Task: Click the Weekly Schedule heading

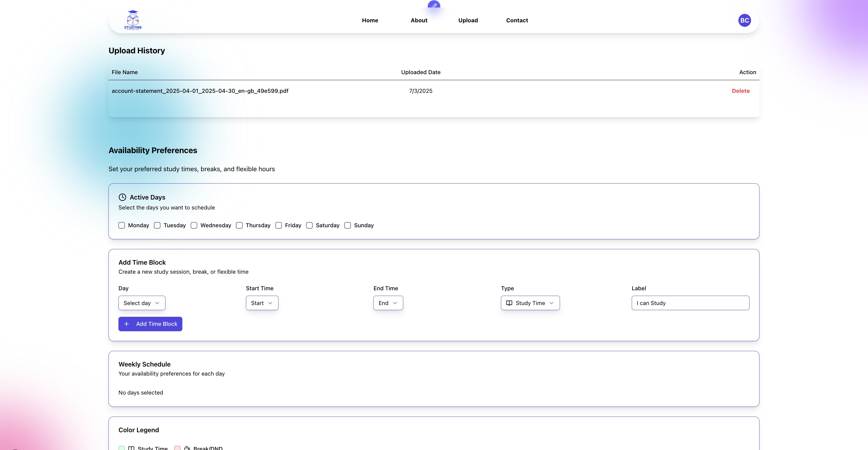Action: pyautogui.click(x=145, y=364)
